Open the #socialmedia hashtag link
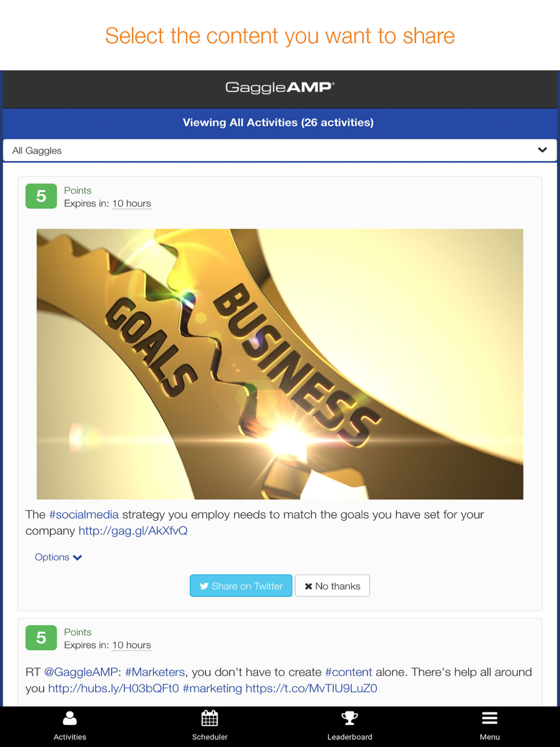 (84, 514)
